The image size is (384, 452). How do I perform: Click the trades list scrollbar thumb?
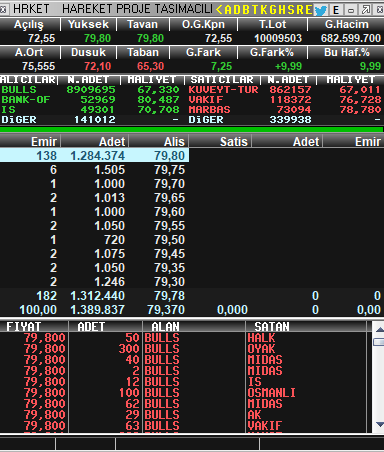click(x=379, y=342)
